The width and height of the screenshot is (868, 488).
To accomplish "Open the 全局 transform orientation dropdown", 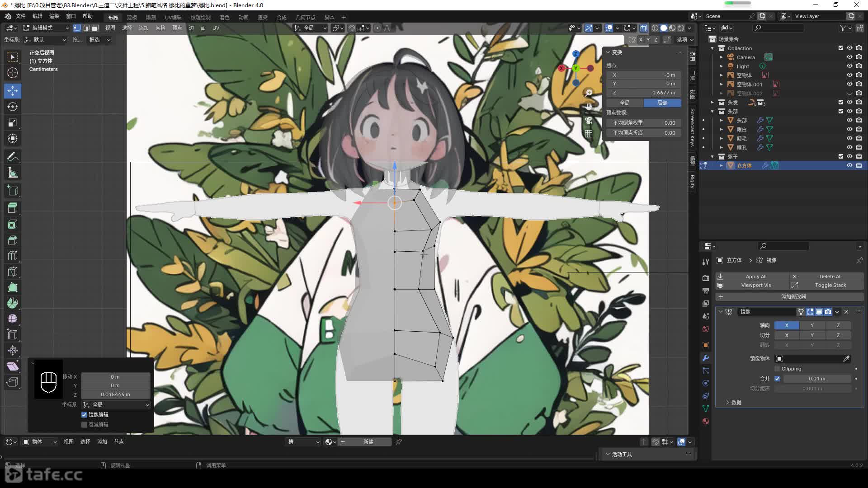I will click(x=310, y=28).
